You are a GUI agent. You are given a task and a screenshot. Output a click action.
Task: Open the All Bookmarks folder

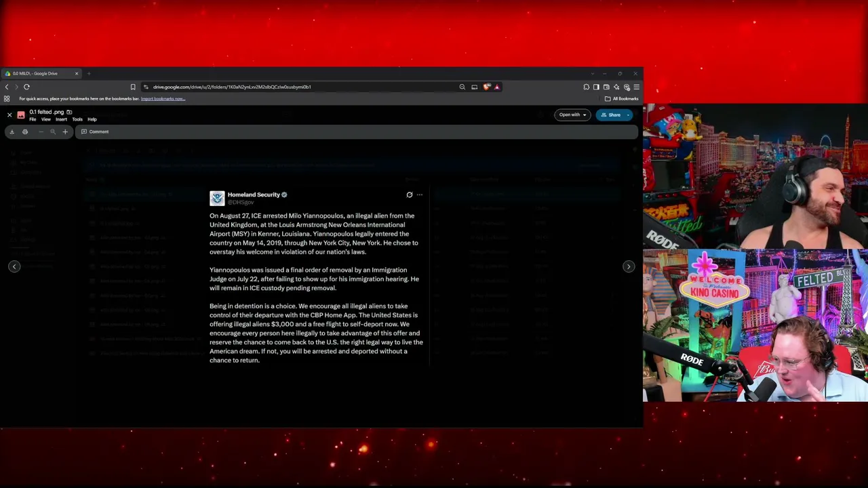point(622,99)
